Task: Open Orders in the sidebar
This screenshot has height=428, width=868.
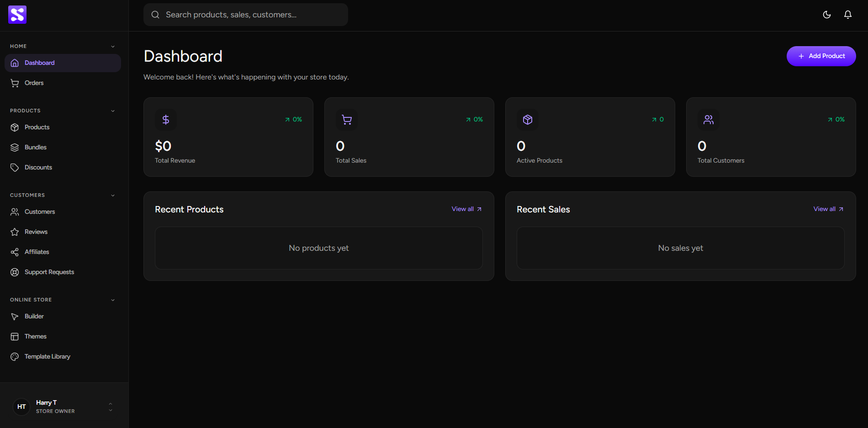Action: (34, 83)
